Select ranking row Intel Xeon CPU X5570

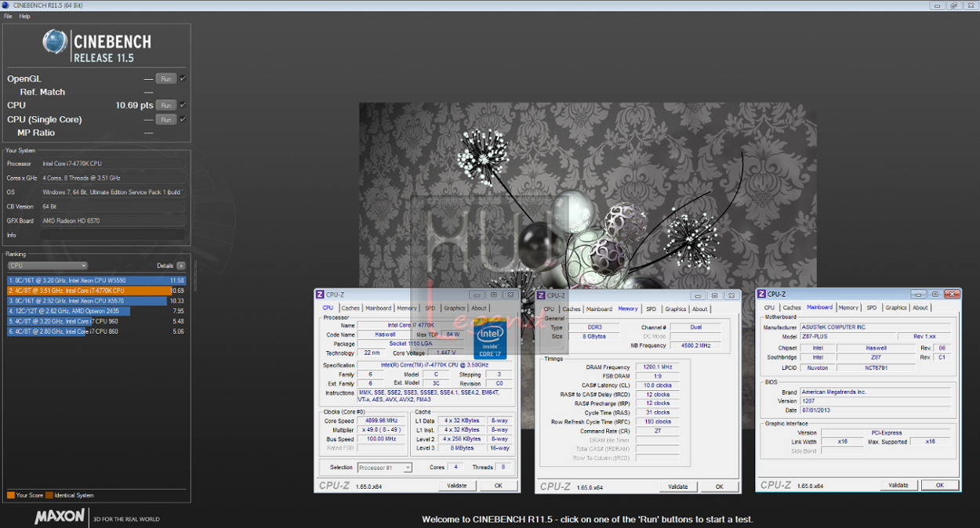click(96, 301)
